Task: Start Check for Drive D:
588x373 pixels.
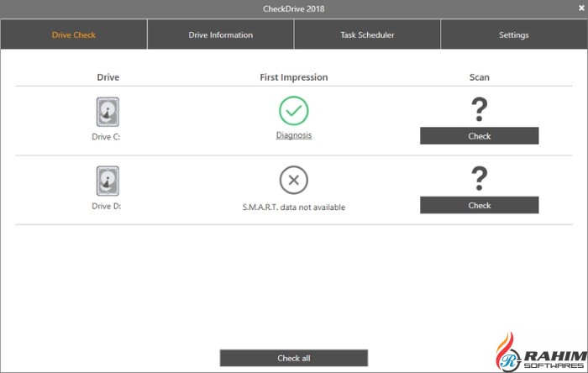Action: [480, 205]
